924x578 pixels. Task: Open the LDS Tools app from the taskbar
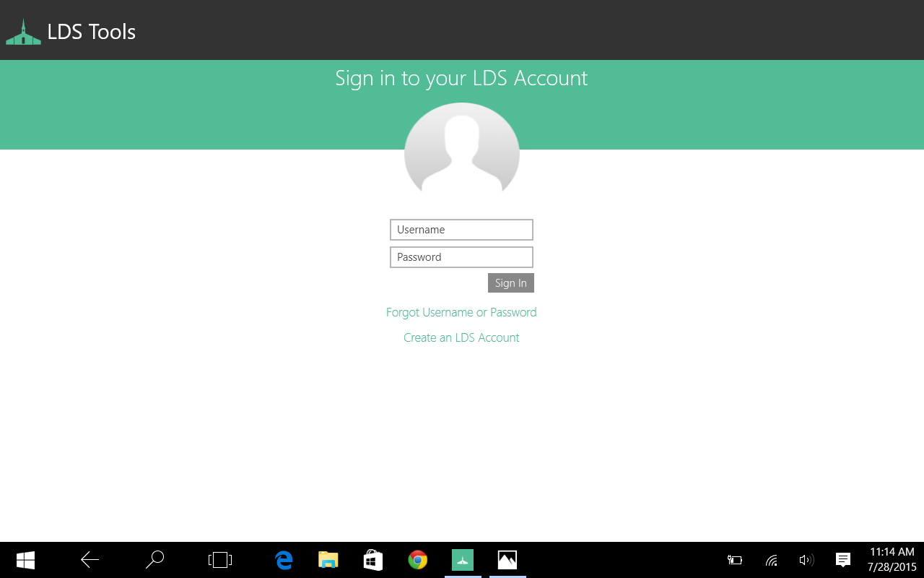coord(462,559)
